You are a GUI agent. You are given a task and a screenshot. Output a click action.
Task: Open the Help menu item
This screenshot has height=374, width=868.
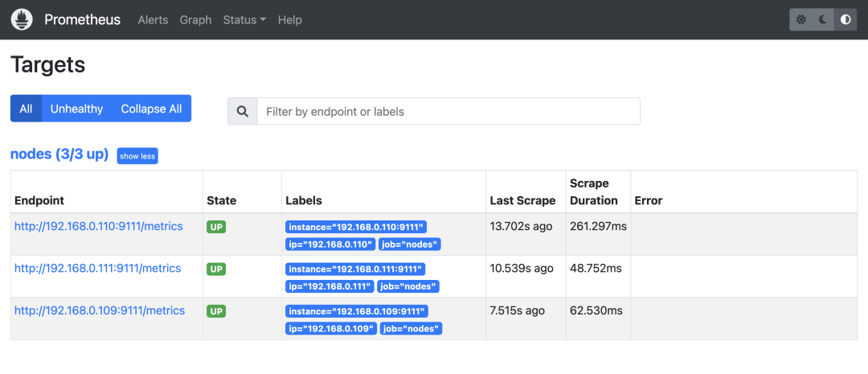pyautogui.click(x=289, y=19)
